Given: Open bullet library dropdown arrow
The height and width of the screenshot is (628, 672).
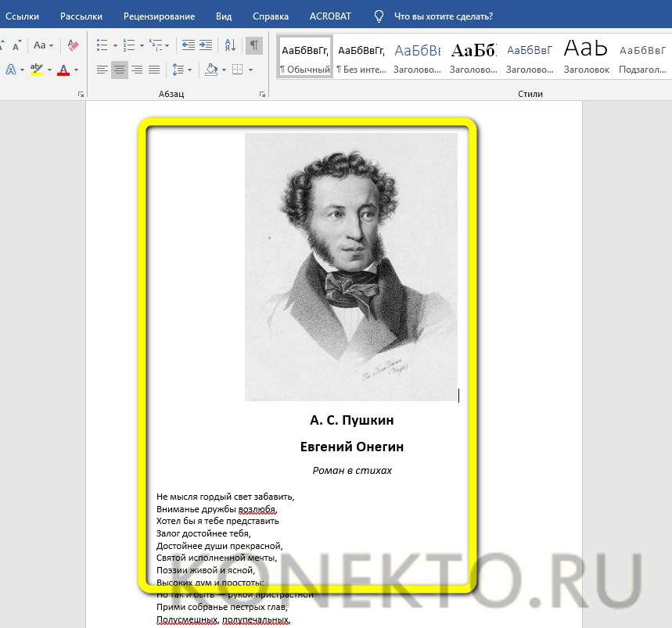Looking at the screenshot, I should (x=115, y=45).
